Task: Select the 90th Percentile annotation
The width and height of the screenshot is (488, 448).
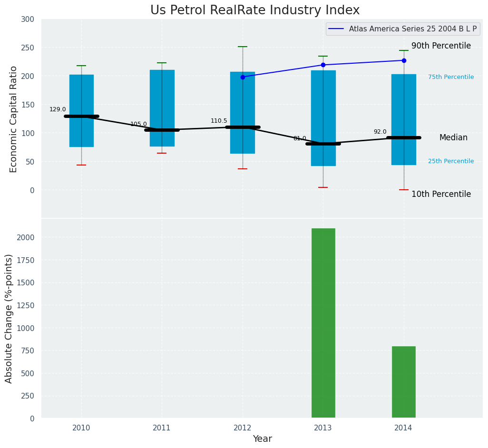Action: coord(441,46)
